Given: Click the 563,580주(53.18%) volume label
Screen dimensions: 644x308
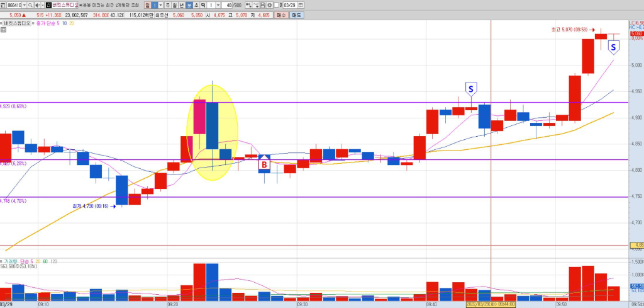Looking at the screenshot, I should [x=19, y=266].
